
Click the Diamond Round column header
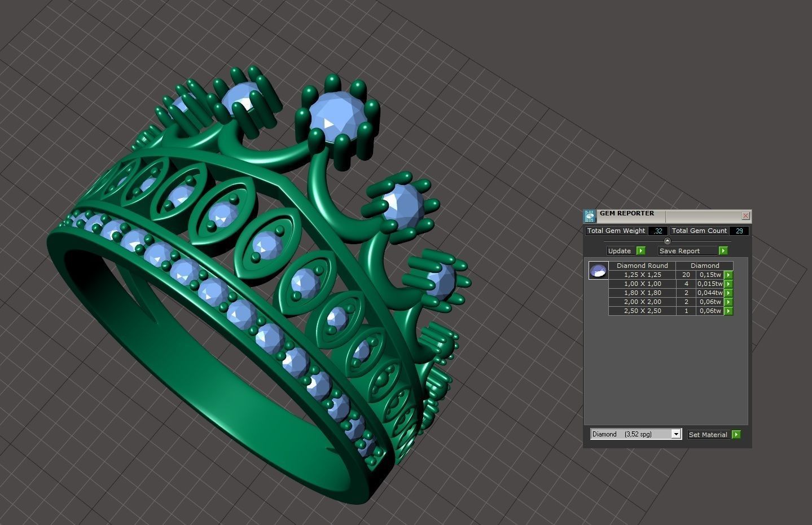pos(642,266)
